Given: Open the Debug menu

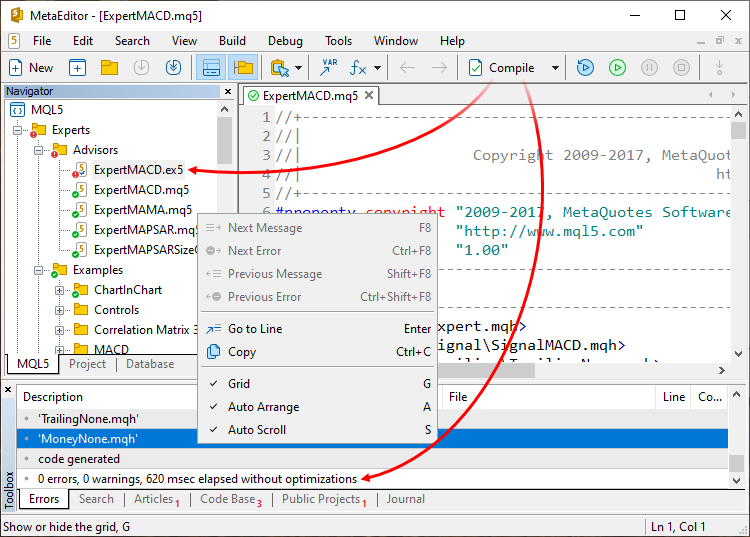Looking at the screenshot, I should pyautogui.click(x=285, y=41).
